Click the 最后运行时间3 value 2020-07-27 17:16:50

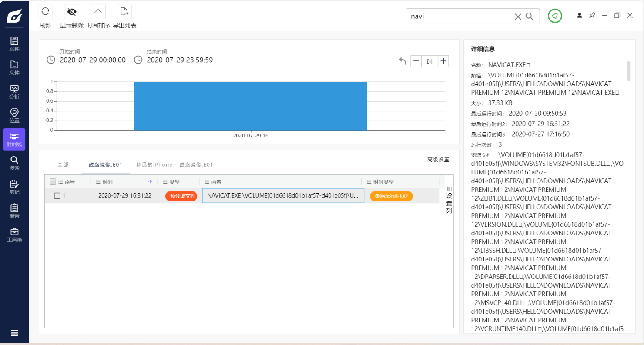(x=541, y=134)
